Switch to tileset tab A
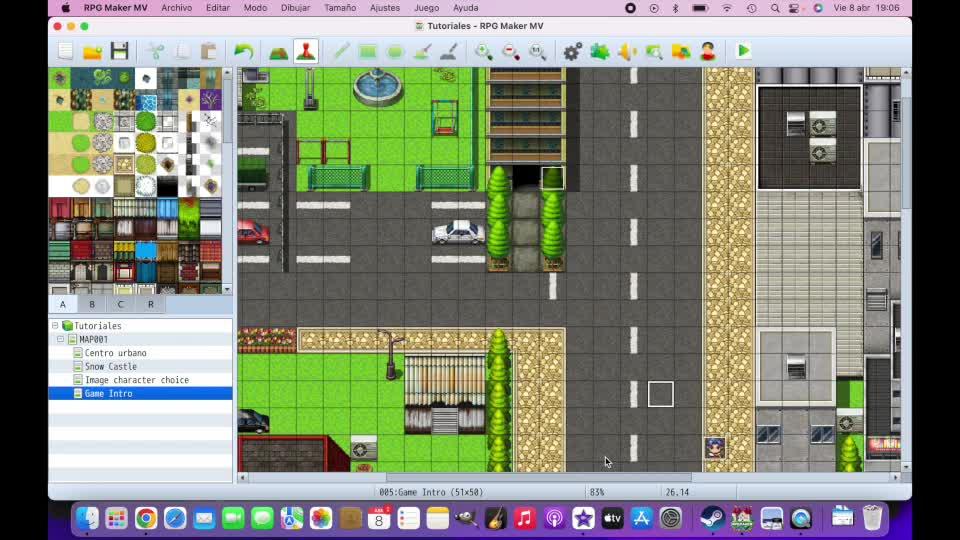 62,304
